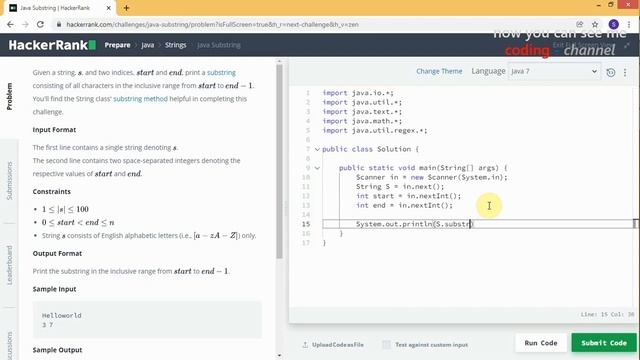Click the Submit Code button
This screenshot has width=640, height=360.
pyautogui.click(x=604, y=343)
